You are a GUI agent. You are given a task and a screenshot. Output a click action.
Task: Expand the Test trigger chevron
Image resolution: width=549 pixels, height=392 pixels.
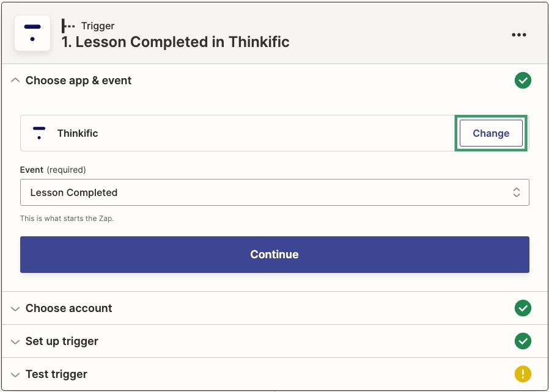15,375
